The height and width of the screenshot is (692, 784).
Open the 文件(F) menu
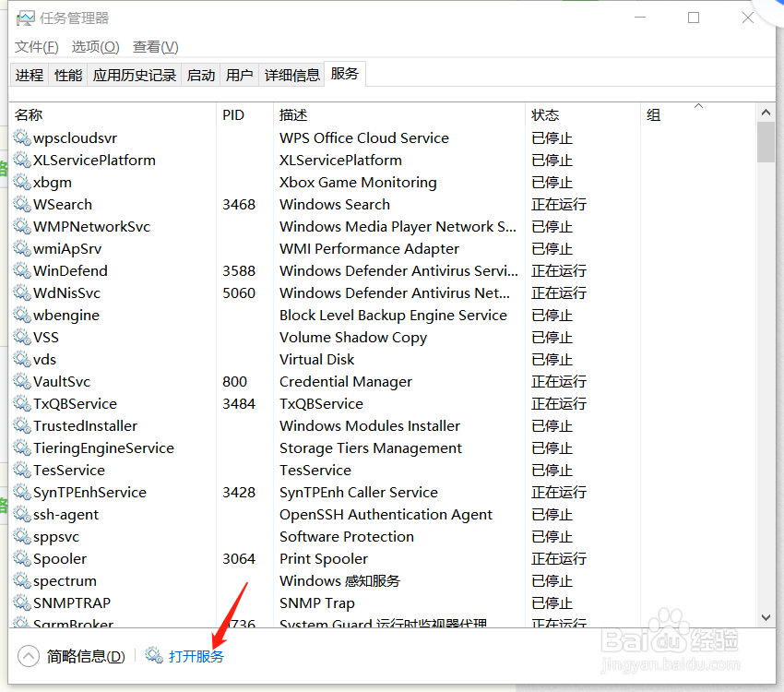click(x=37, y=47)
